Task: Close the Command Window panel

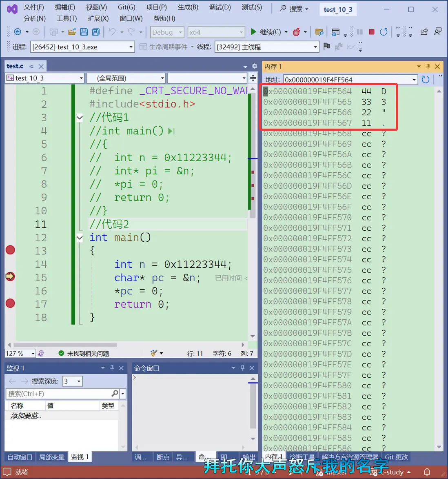Action: 252,368
